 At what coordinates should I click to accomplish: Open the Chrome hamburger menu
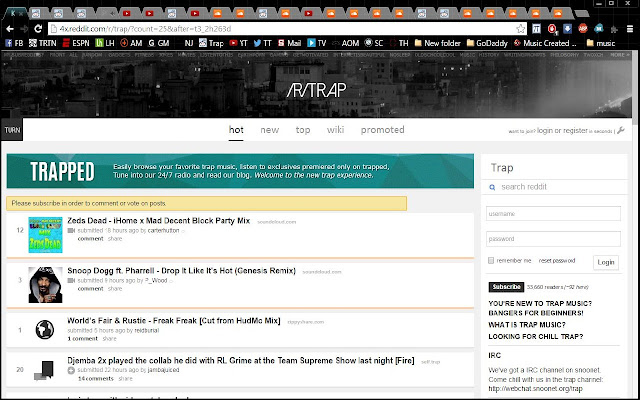[631, 29]
